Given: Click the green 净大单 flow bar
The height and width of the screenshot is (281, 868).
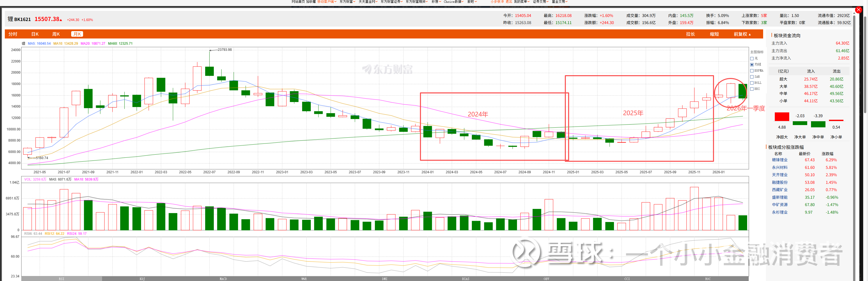Looking at the screenshot, I should pos(800,123).
